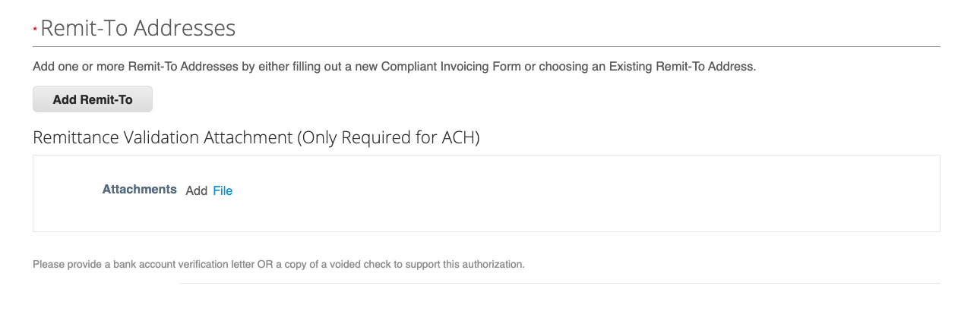The width and height of the screenshot is (980, 311).
Task: Click the Add text beside Attachments
Action: (196, 191)
